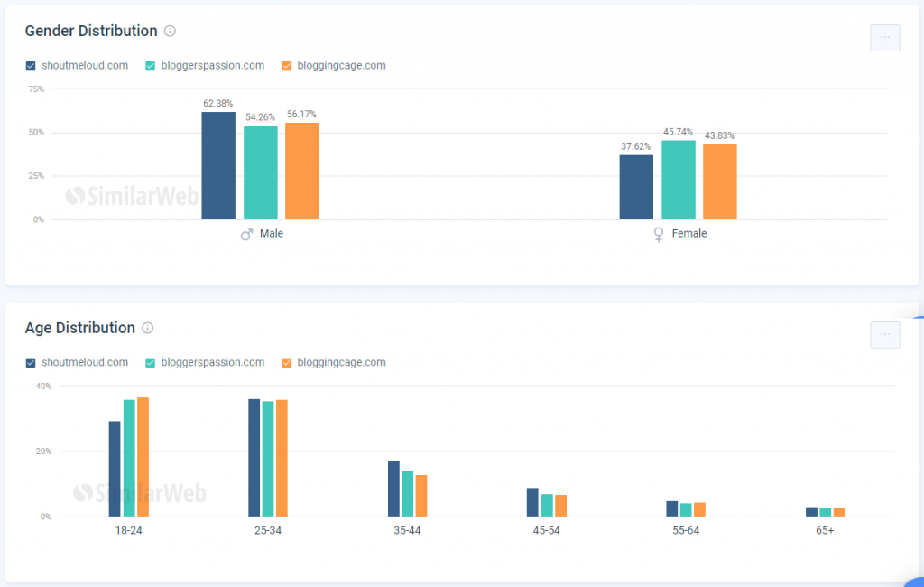Uncheck bloggerspassion.com in Gender Distribution legend
Screen dimensions: 924x587
click(x=151, y=66)
